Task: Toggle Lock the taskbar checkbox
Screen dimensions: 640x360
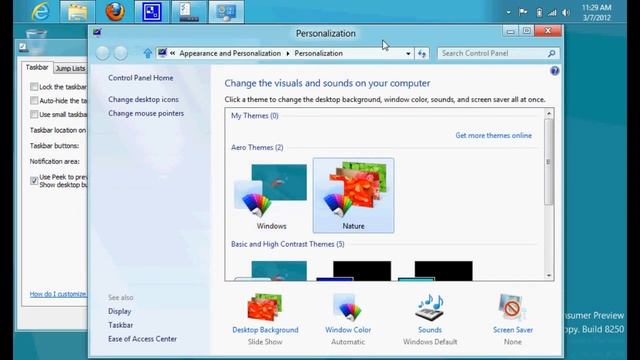Action: [34, 87]
